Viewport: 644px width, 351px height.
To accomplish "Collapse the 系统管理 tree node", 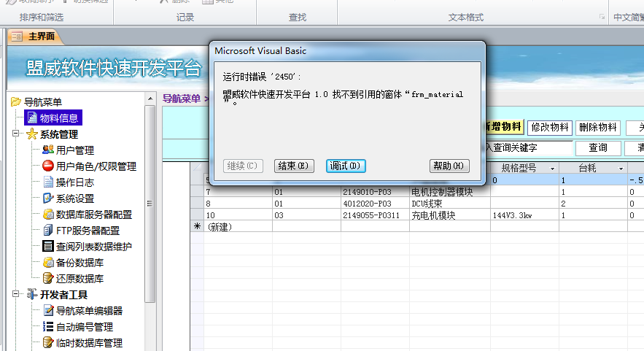I will click(x=15, y=133).
